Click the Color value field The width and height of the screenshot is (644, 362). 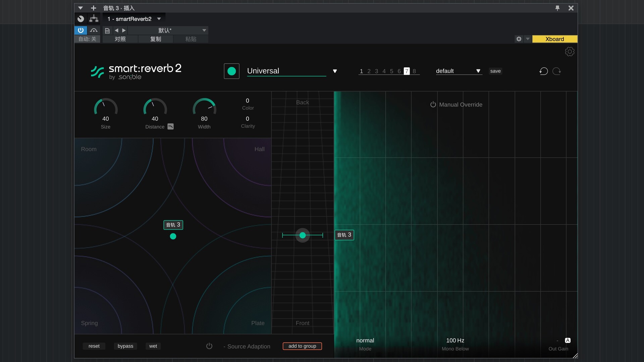pyautogui.click(x=248, y=101)
